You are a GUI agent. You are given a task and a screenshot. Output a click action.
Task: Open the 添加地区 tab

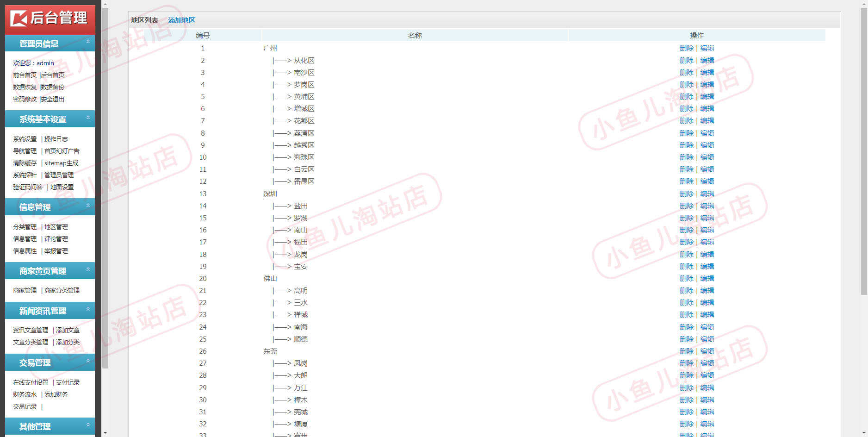click(181, 20)
